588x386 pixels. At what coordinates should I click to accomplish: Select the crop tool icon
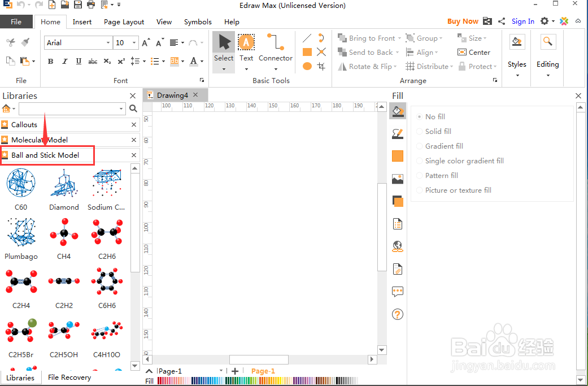(x=321, y=66)
